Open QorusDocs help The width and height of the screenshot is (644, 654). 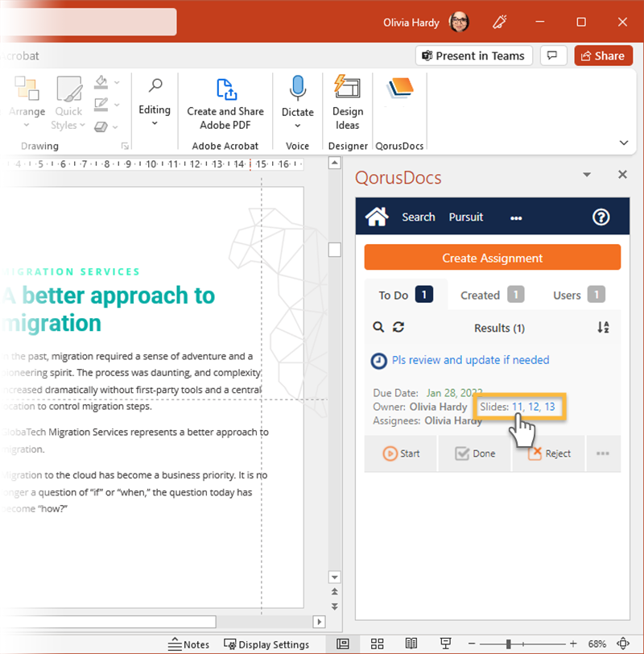(601, 217)
